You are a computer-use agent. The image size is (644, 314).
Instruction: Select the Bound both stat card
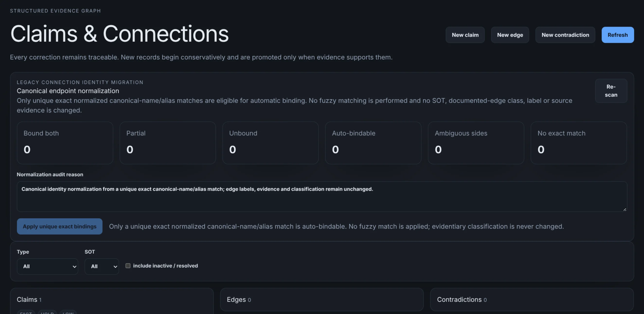tap(65, 143)
